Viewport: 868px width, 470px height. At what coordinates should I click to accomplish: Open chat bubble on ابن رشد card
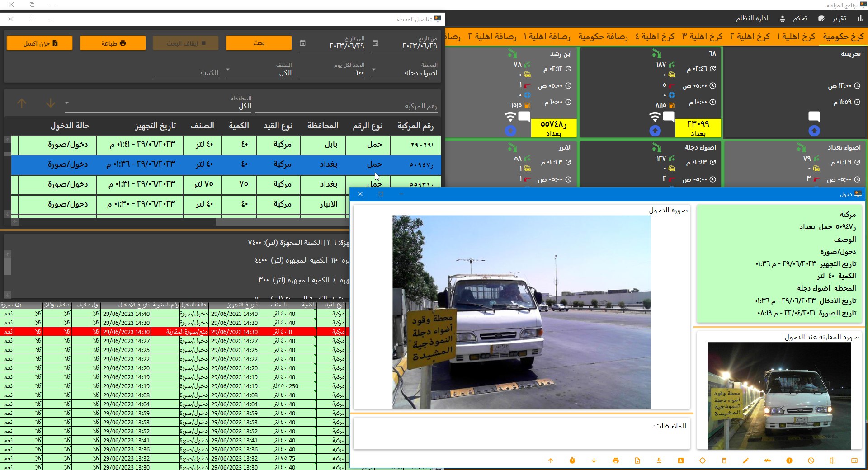(524, 117)
